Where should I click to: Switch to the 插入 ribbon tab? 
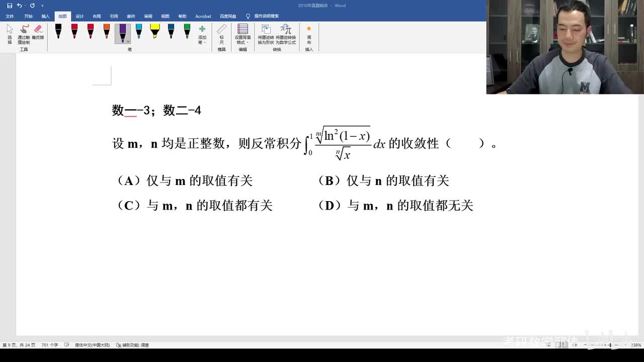click(45, 17)
